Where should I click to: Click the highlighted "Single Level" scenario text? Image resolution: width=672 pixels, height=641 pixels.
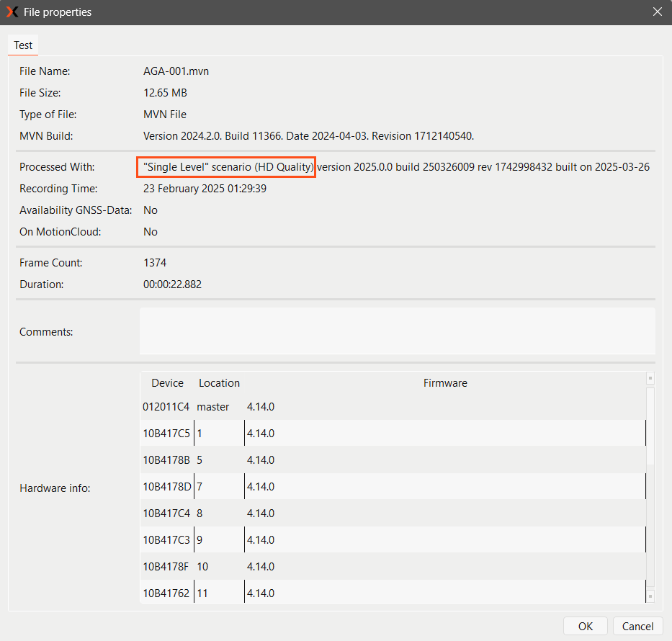[227, 167]
